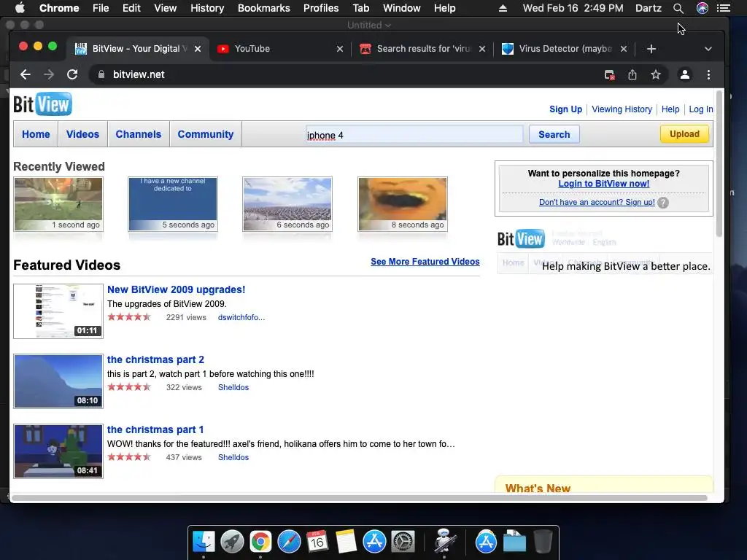Open the BitView Videos section
This screenshot has width=747, height=560.
point(82,134)
